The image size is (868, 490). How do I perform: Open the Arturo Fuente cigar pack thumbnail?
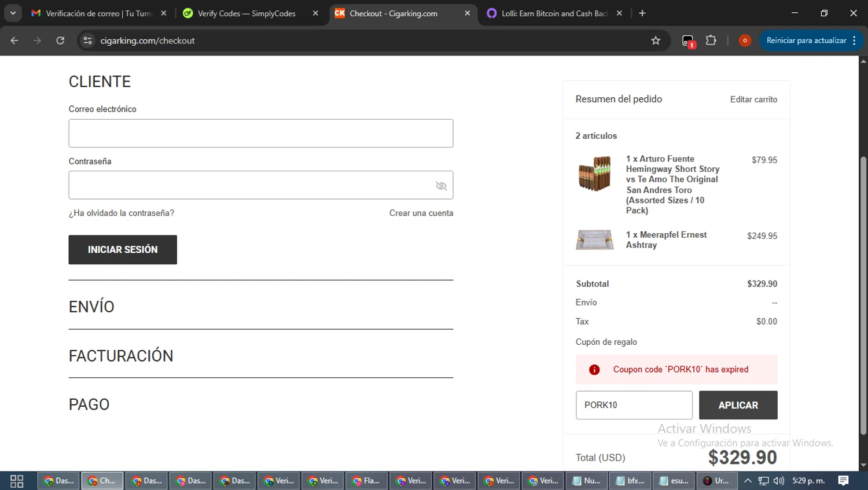pyautogui.click(x=595, y=174)
